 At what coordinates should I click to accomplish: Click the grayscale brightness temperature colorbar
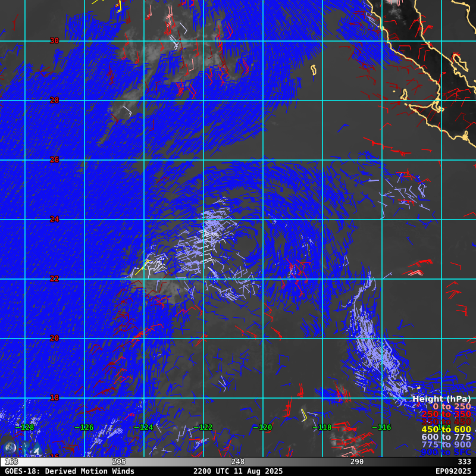coord(238,462)
